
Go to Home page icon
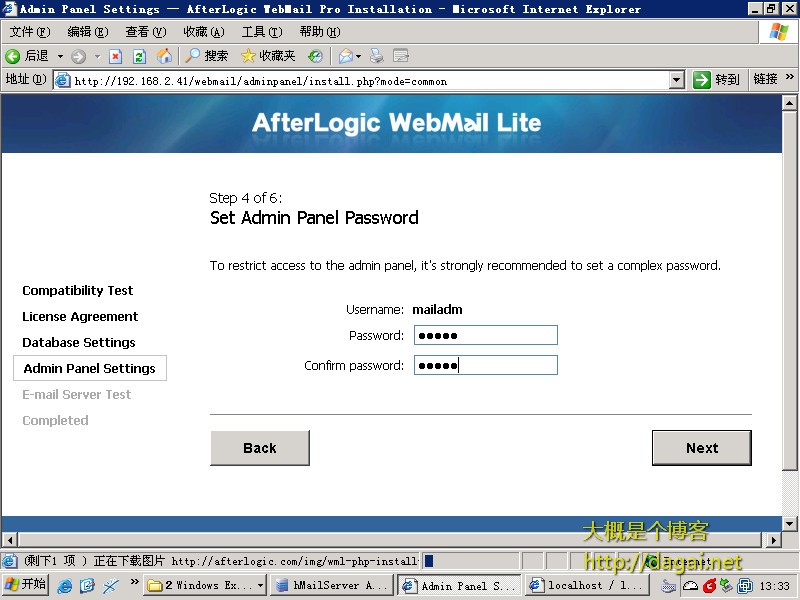(x=164, y=56)
